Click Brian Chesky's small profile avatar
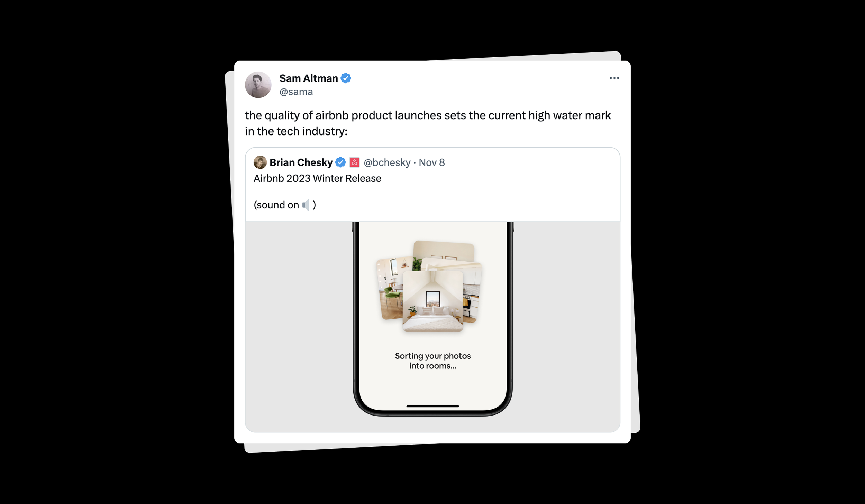 tap(260, 162)
